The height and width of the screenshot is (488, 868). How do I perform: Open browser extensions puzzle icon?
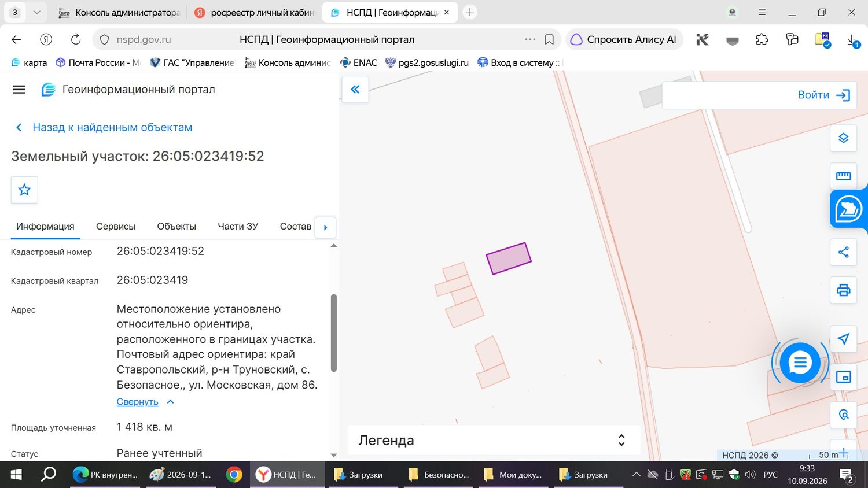pyautogui.click(x=762, y=39)
